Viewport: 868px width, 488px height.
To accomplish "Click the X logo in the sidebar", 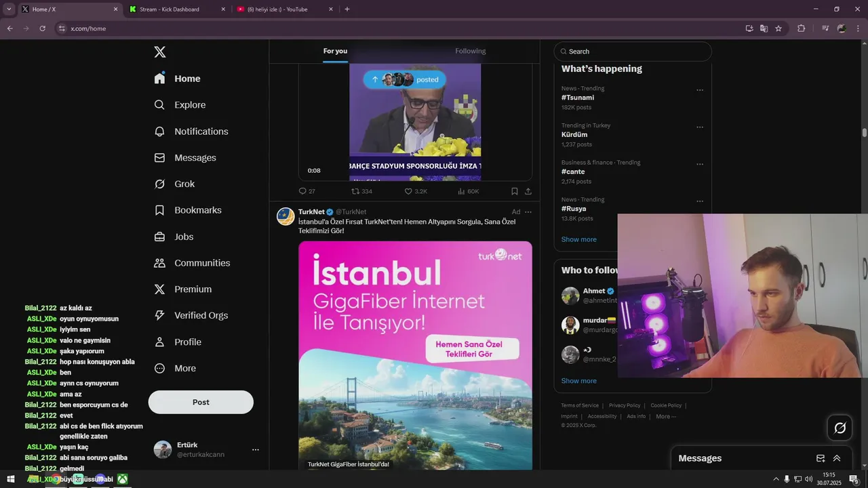I will (160, 52).
